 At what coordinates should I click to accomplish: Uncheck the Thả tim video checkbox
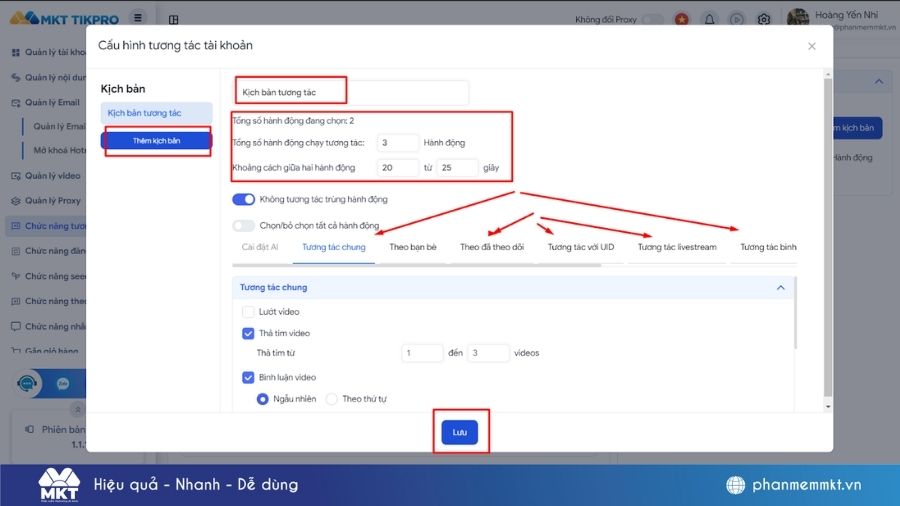click(248, 333)
